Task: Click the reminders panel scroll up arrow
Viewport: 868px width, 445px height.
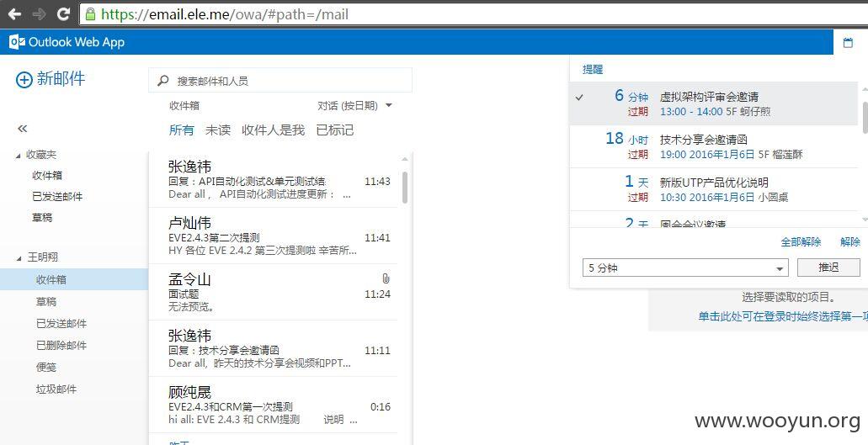Action: [x=865, y=88]
